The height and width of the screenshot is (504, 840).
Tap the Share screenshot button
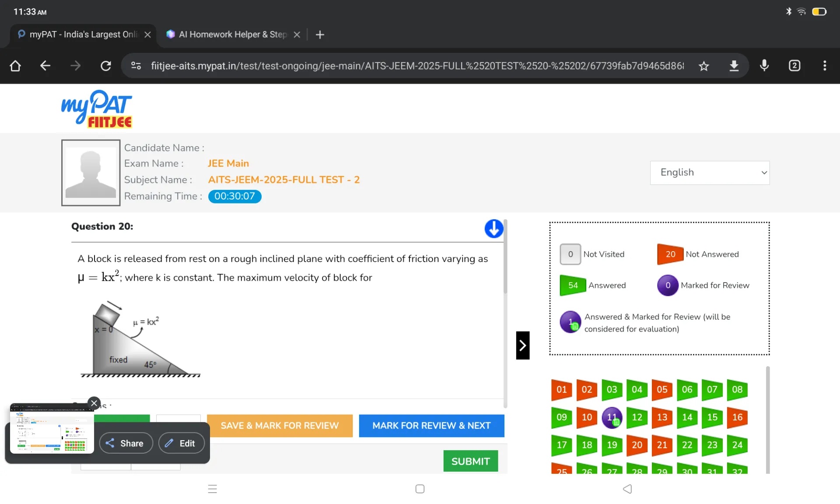[x=126, y=443]
